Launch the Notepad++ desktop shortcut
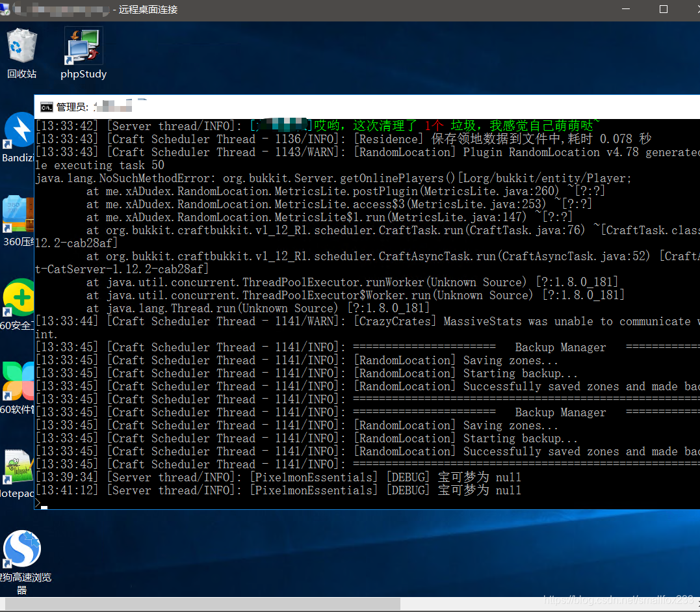Image resolution: width=700 pixels, height=612 pixels. 18,474
